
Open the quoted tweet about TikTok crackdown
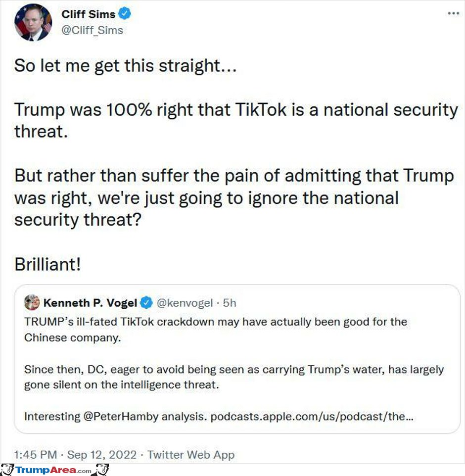tap(237, 359)
